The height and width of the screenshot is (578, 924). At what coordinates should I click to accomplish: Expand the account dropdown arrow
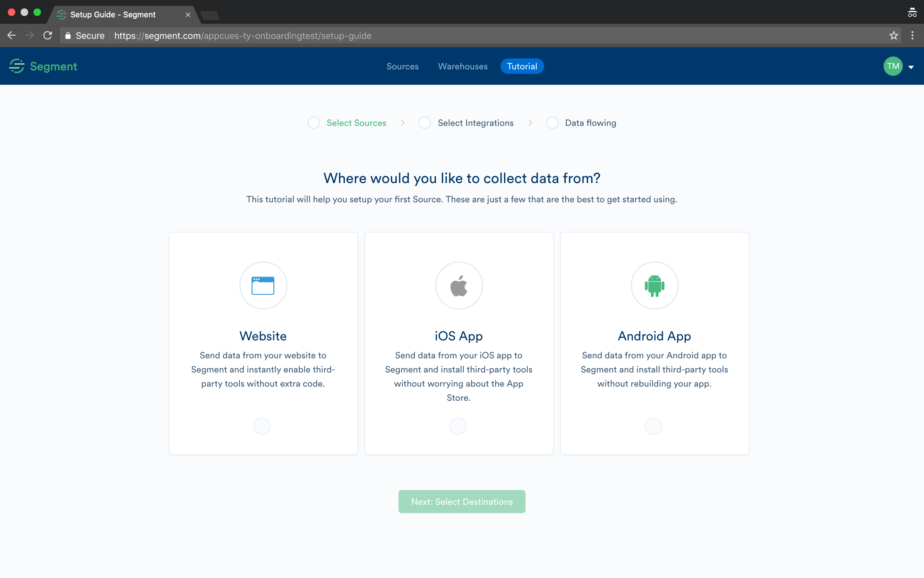(x=911, y=67)
